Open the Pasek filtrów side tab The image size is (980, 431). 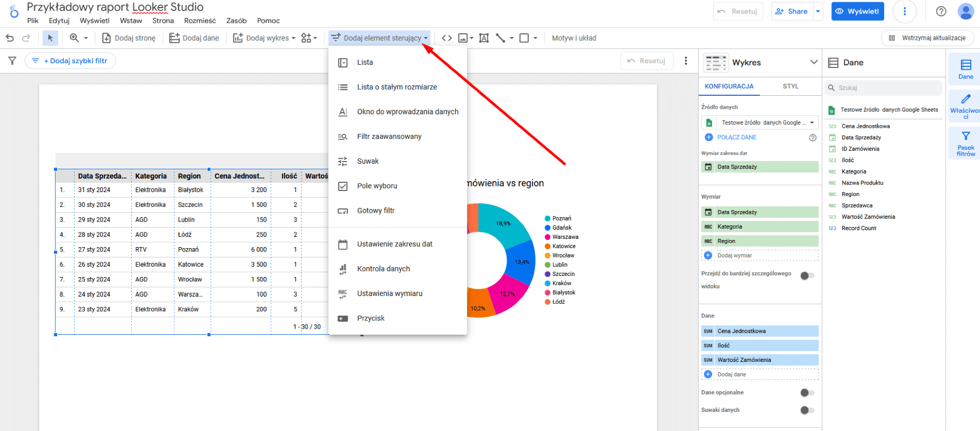click(966, 143)
